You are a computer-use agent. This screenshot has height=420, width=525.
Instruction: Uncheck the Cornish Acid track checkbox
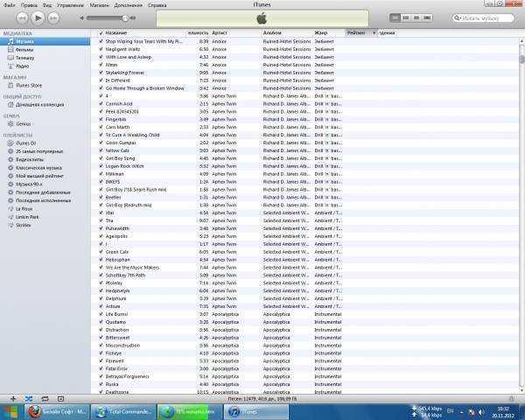[101, 104]
